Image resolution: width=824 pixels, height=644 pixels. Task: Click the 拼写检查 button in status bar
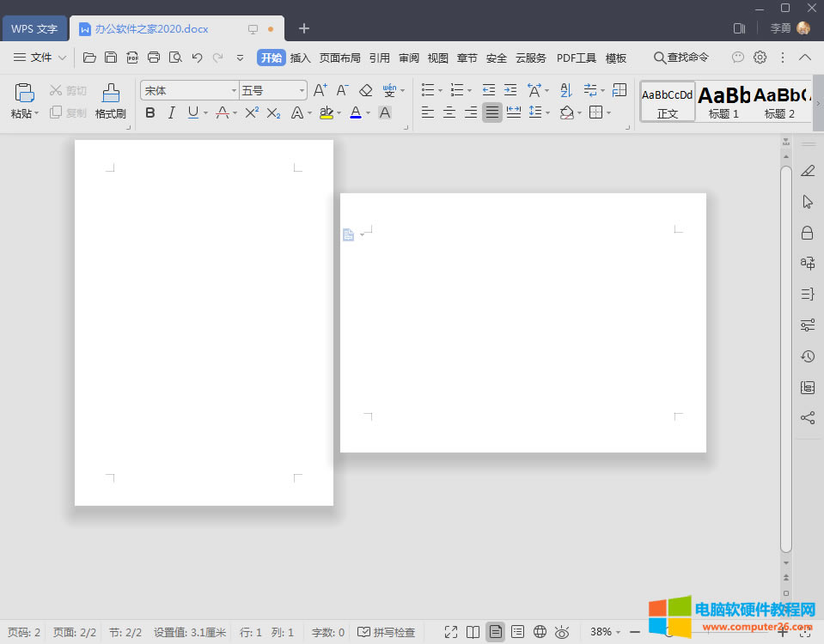[x=387, y=632]
